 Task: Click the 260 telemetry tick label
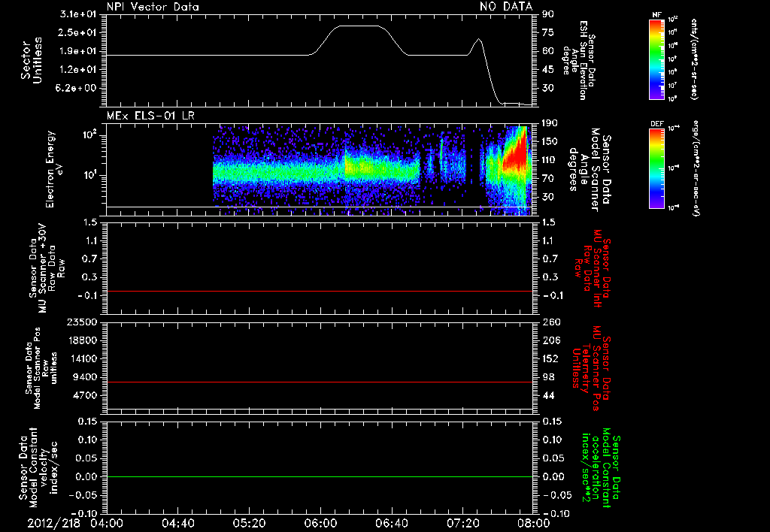[x=550, y=322]
